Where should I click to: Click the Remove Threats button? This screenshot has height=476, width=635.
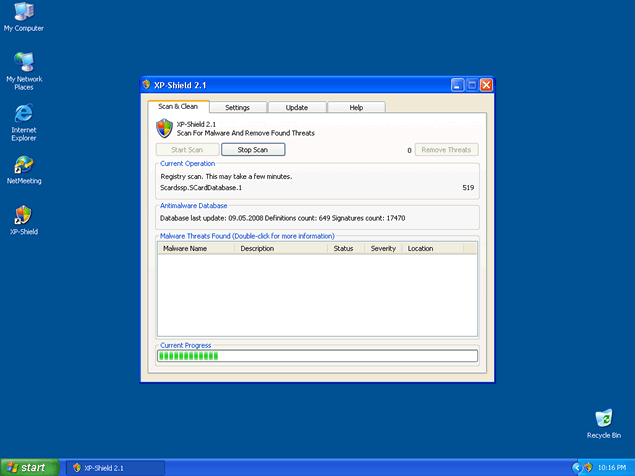click(447, 150)
